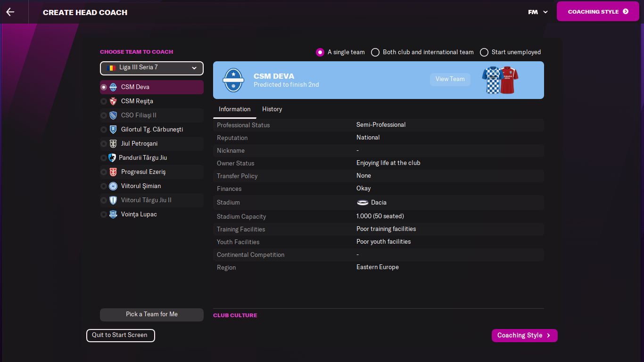Click the bottom Coaching Style button
Viewport: 644px width, 362px height.
coord(525,336)
